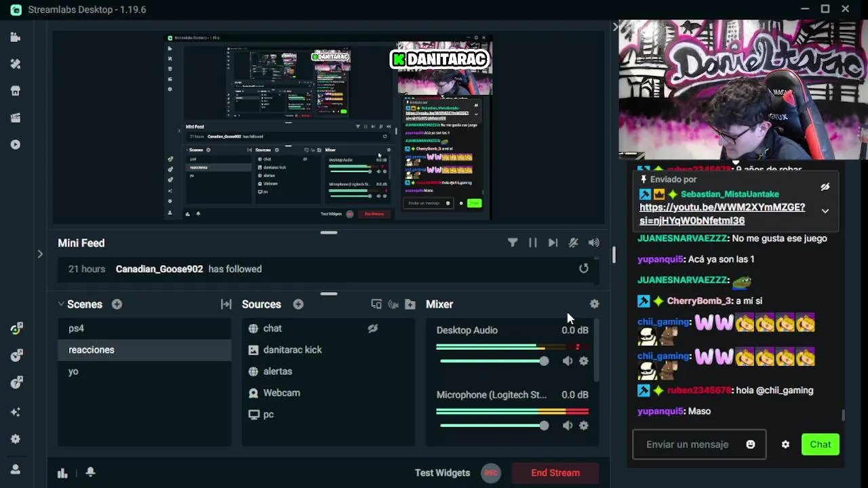Click the stream preview canvas

[x=328, y=126]
